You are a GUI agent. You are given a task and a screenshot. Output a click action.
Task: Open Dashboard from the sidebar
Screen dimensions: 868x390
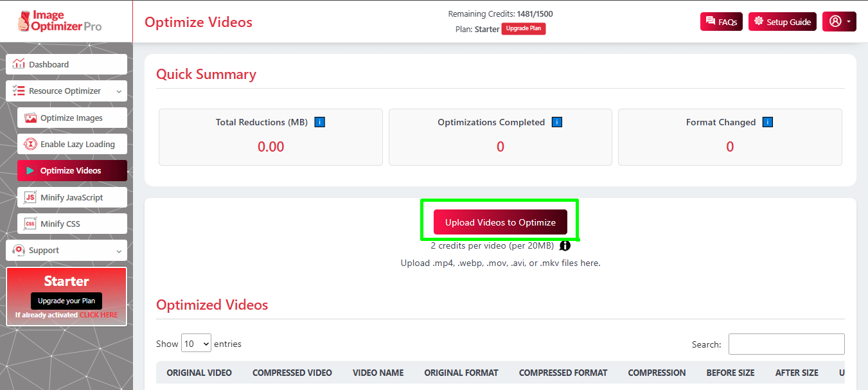66,64
